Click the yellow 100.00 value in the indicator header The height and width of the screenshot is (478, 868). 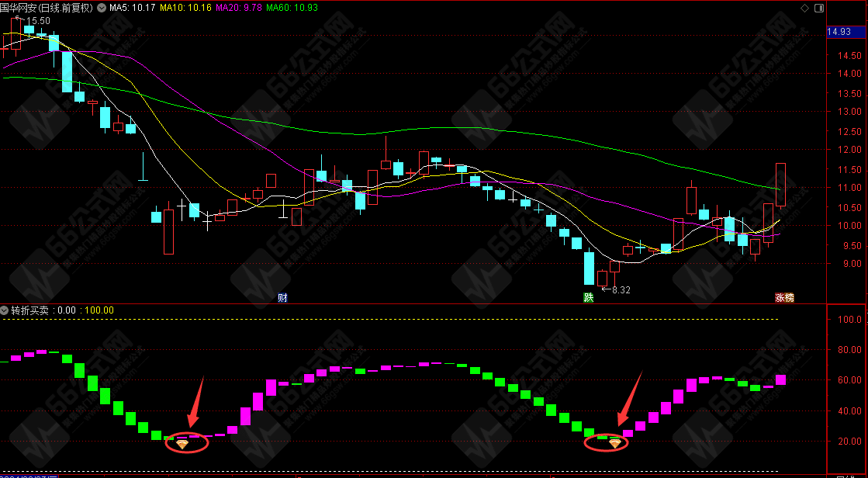point(99,310)
